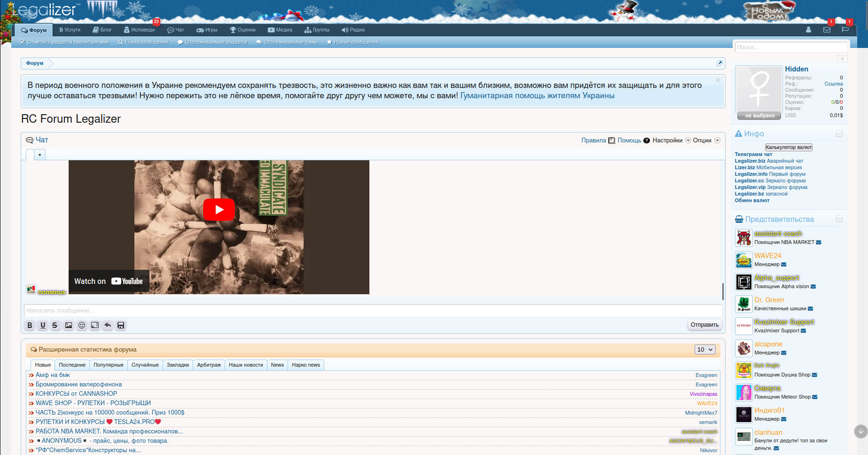Open the Чат navigation item
Viewport: 868px width, 455px height.
pos(176,30)
